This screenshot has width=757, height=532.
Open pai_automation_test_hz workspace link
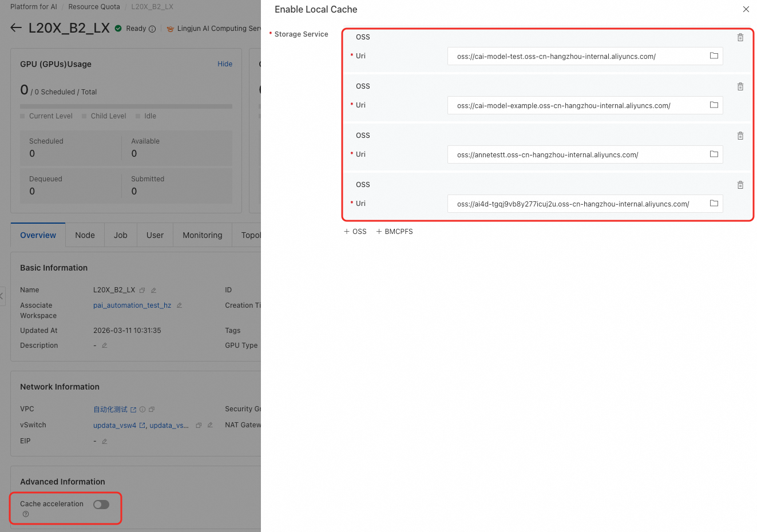[x=132, y=305]
